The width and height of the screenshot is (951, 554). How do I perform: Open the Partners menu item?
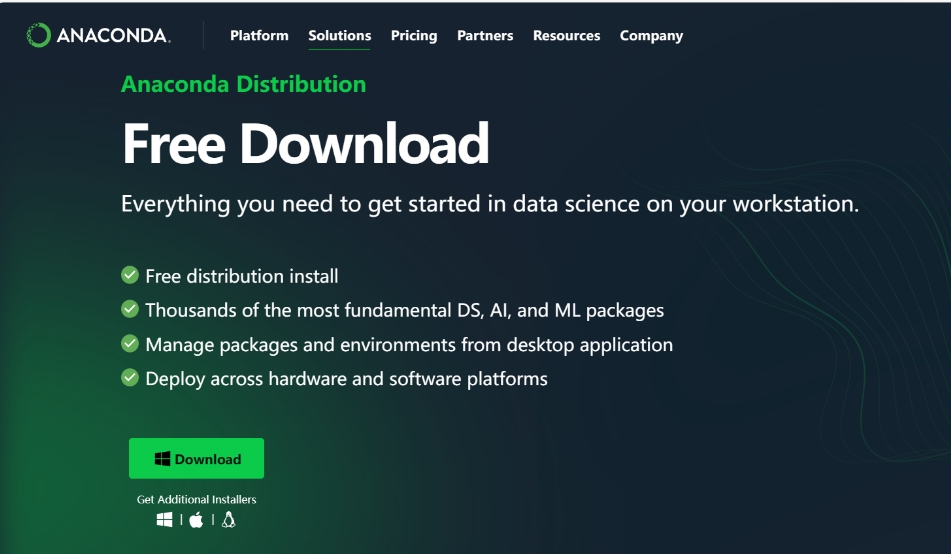tap(485, 36)
